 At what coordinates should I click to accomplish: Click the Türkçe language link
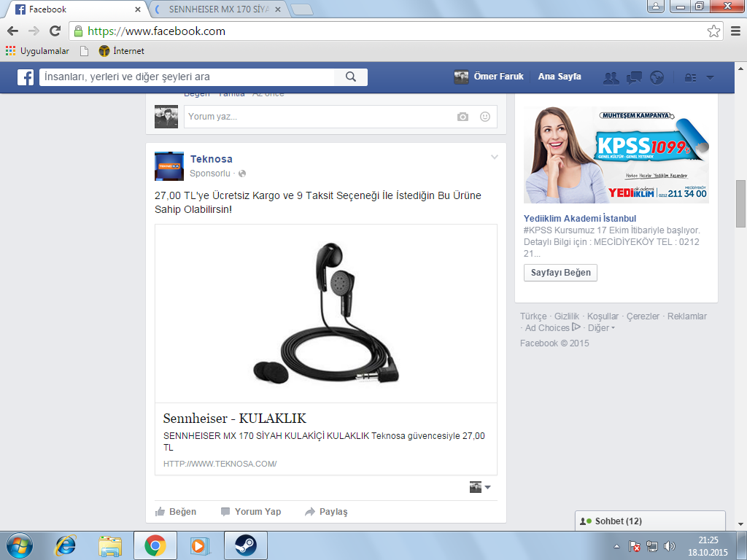point(533,316)
